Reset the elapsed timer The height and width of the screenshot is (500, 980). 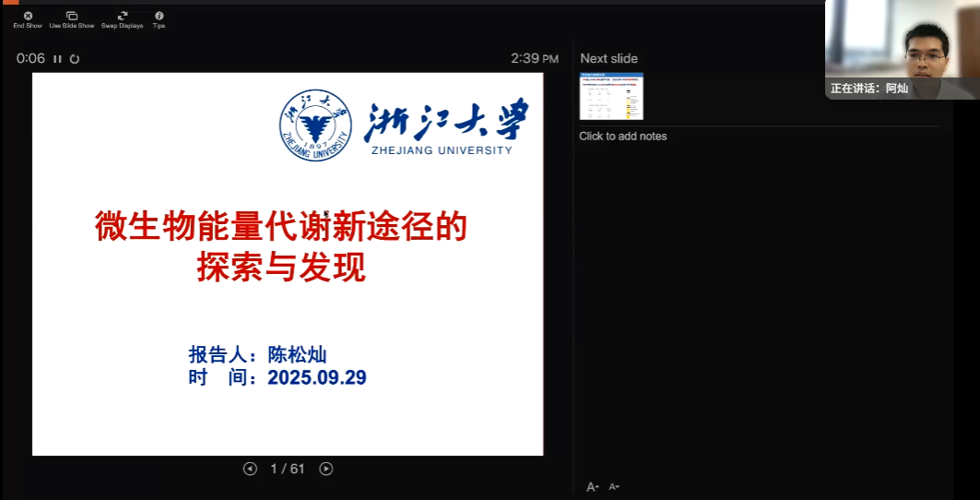75,59
